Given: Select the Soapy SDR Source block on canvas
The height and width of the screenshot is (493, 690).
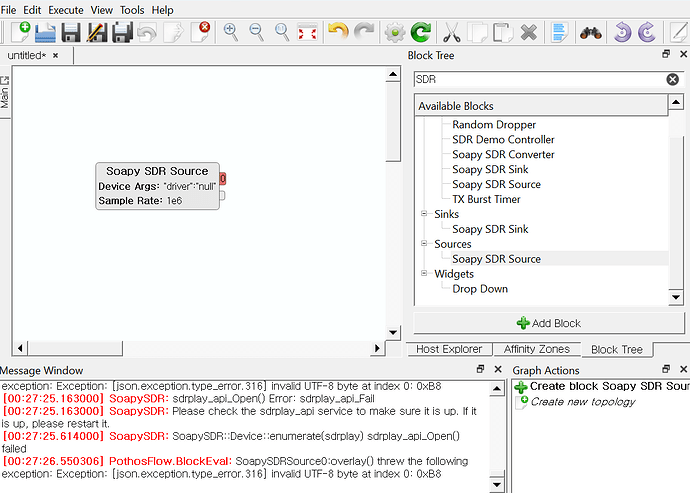Looking at the screenshot, I should (157, 186).
